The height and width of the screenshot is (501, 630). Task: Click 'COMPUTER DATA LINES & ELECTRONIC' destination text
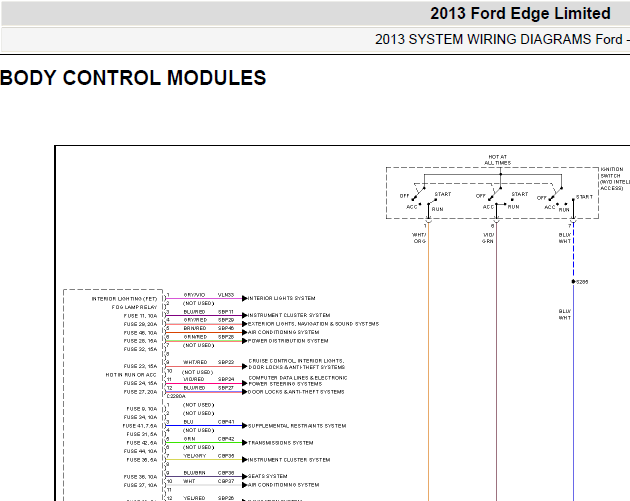[x=298, y=378]
